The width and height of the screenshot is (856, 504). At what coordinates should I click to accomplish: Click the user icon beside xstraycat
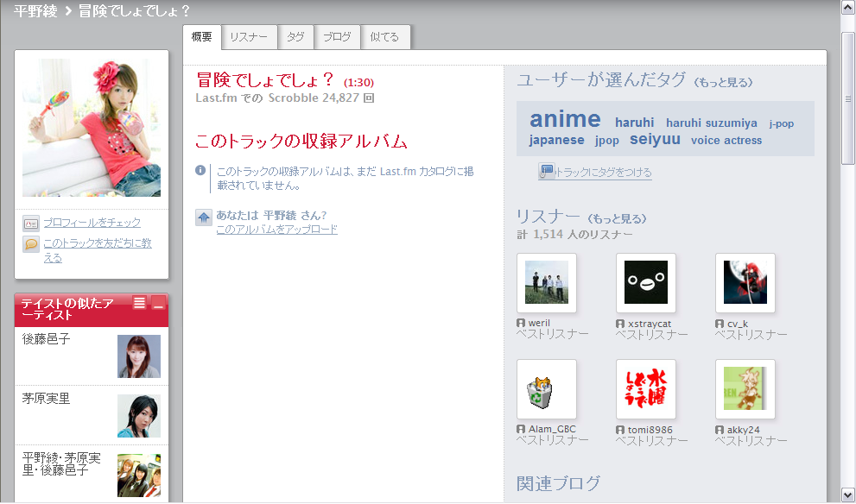point(620,324)
